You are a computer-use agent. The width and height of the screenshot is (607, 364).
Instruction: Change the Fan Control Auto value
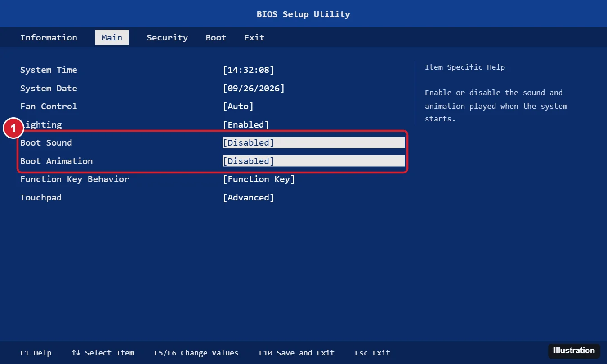(x=238, y=107)
